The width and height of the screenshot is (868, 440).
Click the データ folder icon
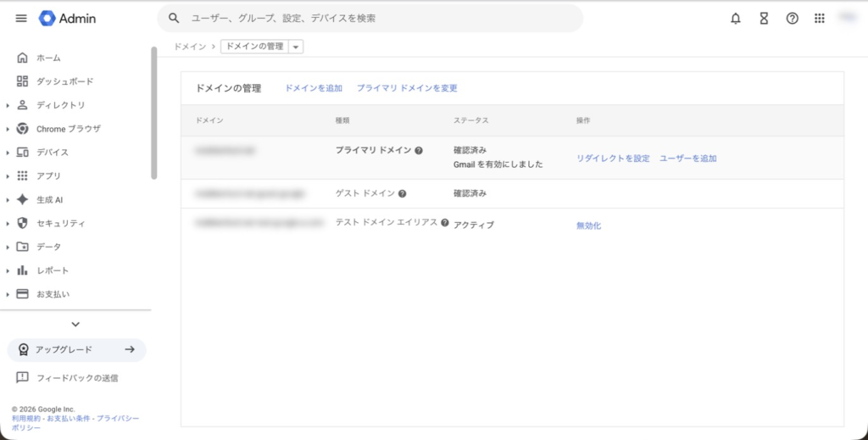tap(22, 247)
